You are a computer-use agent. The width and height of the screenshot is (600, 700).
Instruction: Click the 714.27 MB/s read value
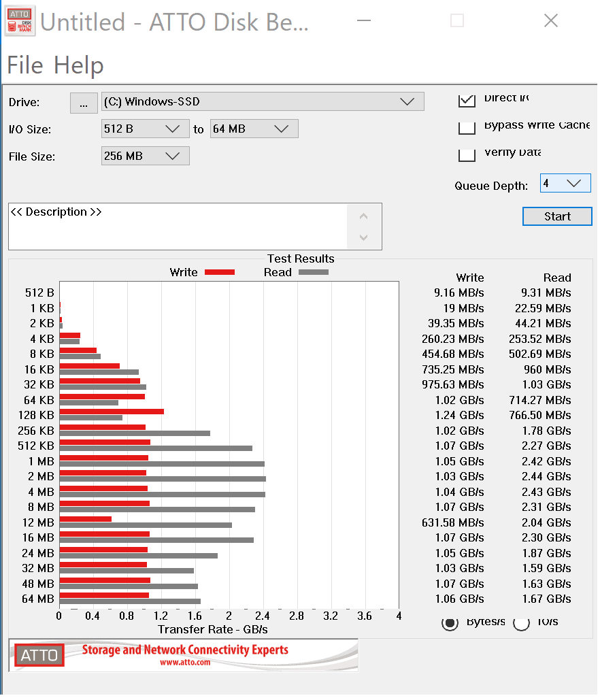click(539, 400)
